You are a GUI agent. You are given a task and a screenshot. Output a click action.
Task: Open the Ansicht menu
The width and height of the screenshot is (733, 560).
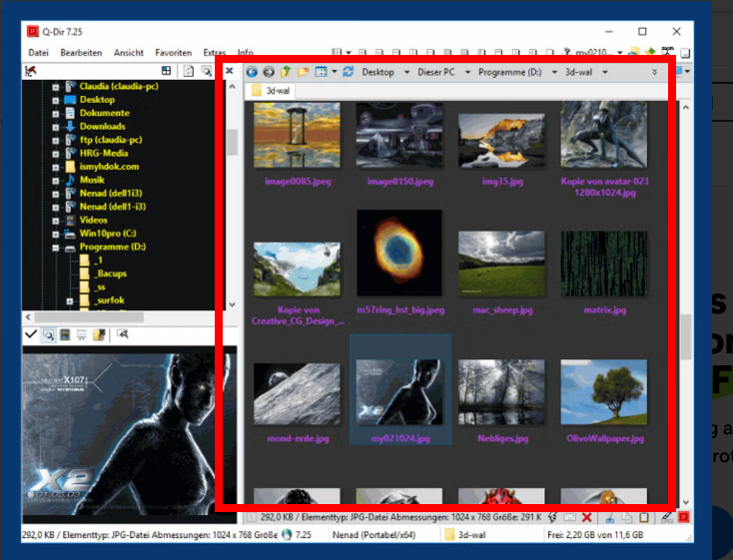tap(129, 52)
